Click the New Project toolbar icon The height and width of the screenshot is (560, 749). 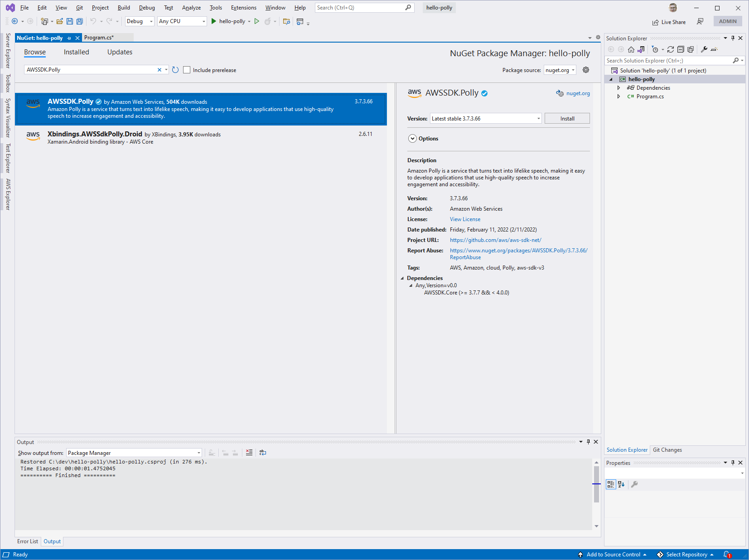(x=44, y=21)
